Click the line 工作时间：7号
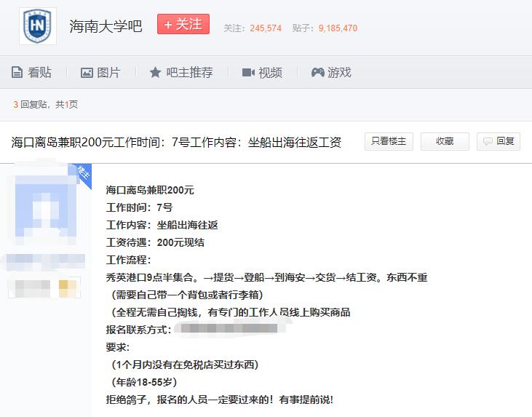 point(139,207)
